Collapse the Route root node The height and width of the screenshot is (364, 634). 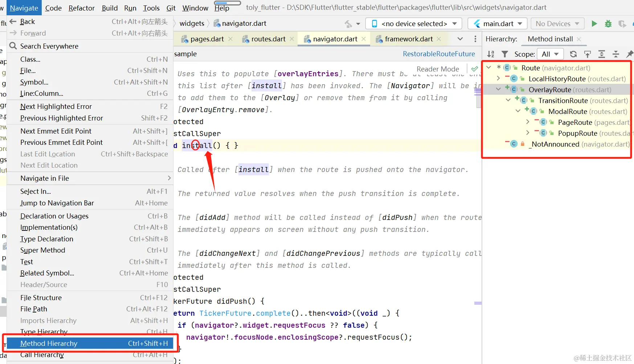pos(489,68)
